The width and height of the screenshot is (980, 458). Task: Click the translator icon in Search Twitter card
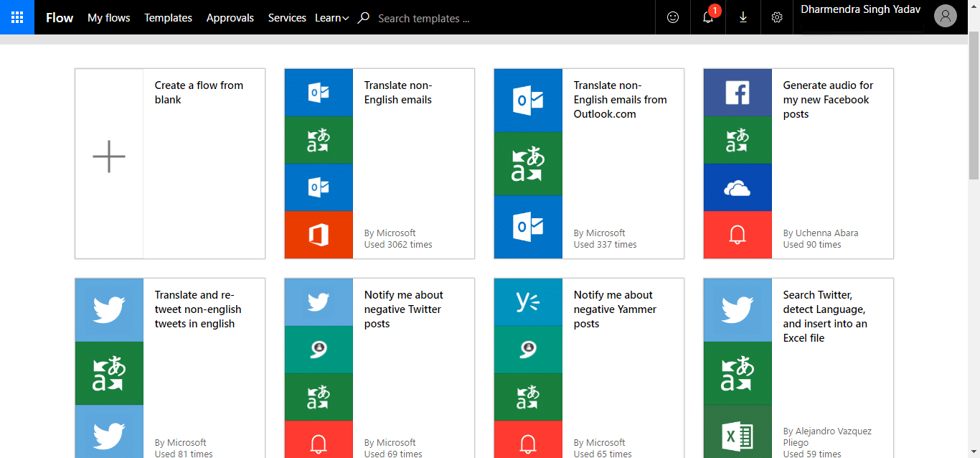pyautogui.click(x=738, y=373)
